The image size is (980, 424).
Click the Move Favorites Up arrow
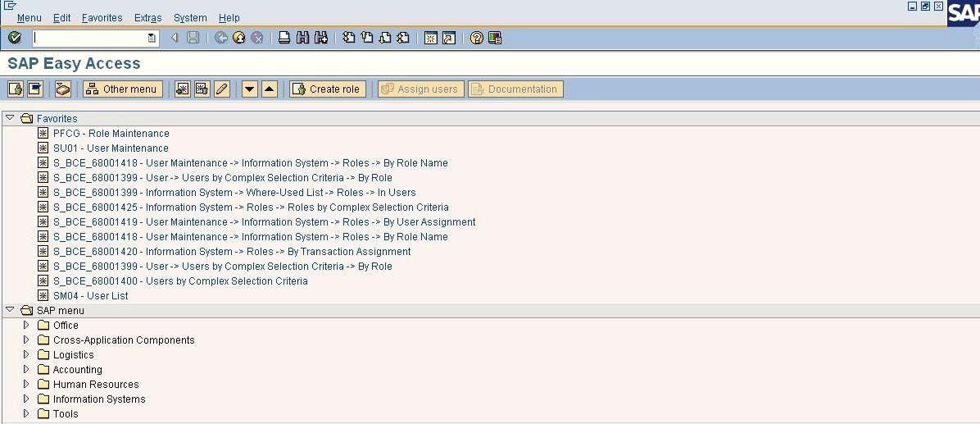(270, 89)
